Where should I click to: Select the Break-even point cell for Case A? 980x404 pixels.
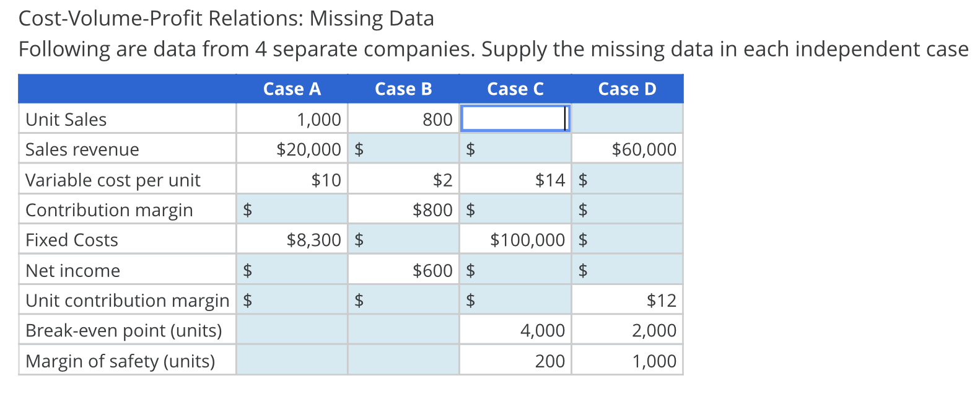(291, 330)
